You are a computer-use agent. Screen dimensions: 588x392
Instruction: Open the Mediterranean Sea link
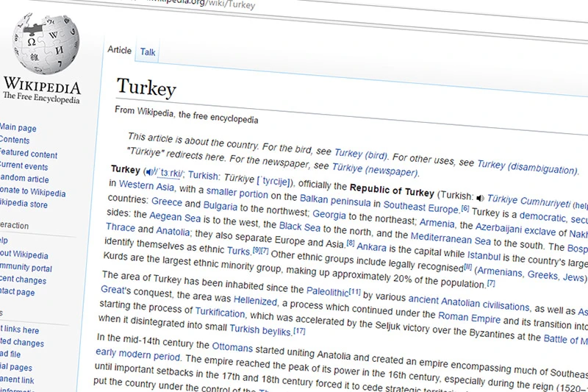pos(451,238)
